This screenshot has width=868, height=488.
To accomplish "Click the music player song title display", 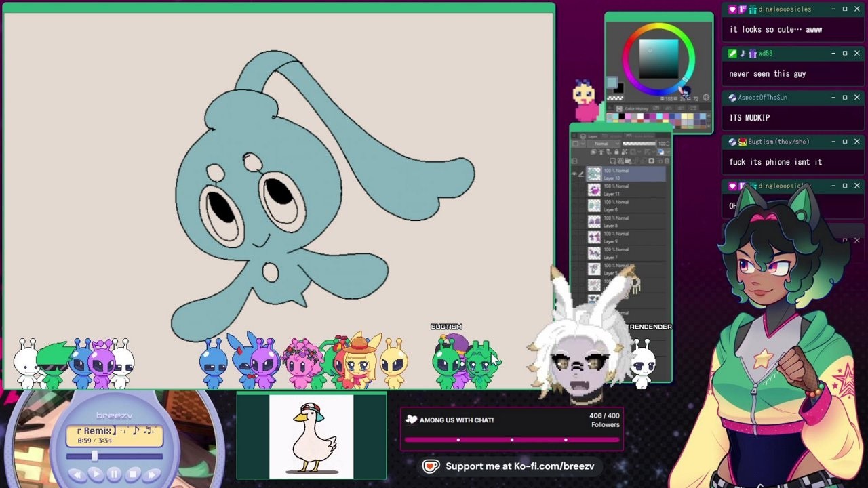I will point(115,436).
